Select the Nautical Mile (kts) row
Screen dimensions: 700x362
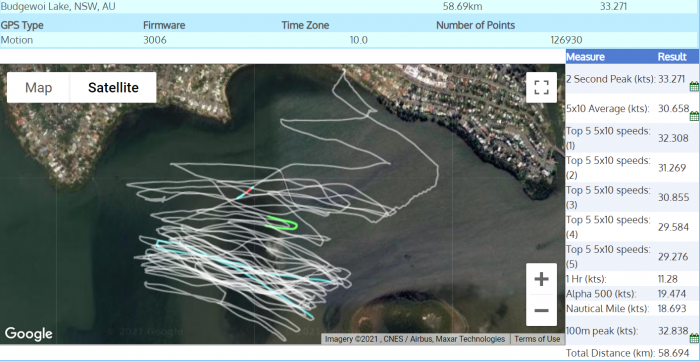point(632,308)
